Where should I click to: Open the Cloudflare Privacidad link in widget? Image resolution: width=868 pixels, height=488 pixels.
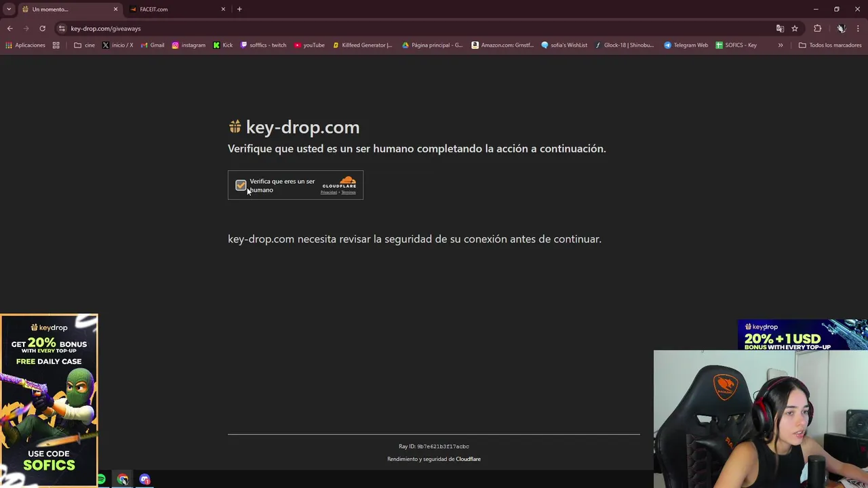click(x=329, y=192)
